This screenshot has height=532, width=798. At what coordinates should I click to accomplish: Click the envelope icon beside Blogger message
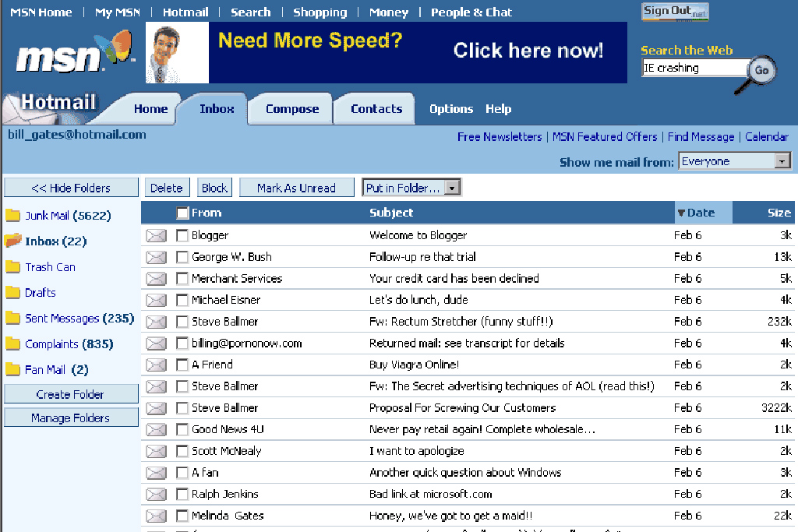pos(157,235)
